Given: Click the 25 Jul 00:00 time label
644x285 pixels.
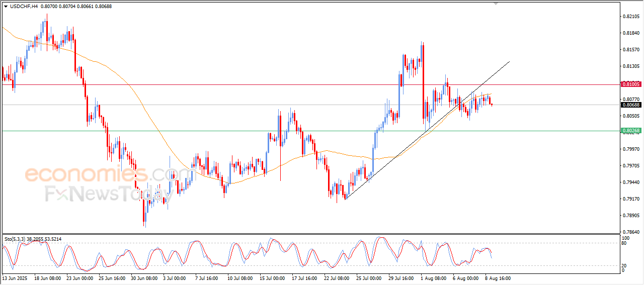Looking at the screenshot, I should tap(370, 277).
